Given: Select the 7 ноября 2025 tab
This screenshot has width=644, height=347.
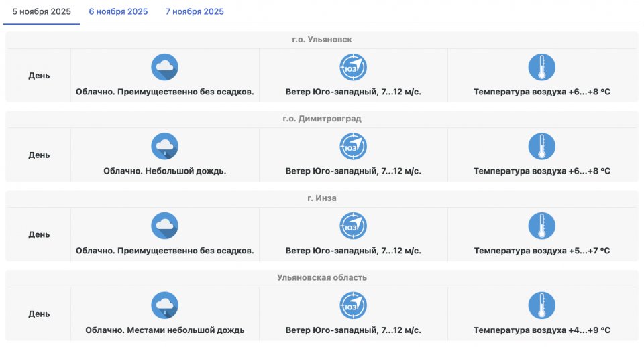Looking at the screenshot, I should tap(195, 12).
